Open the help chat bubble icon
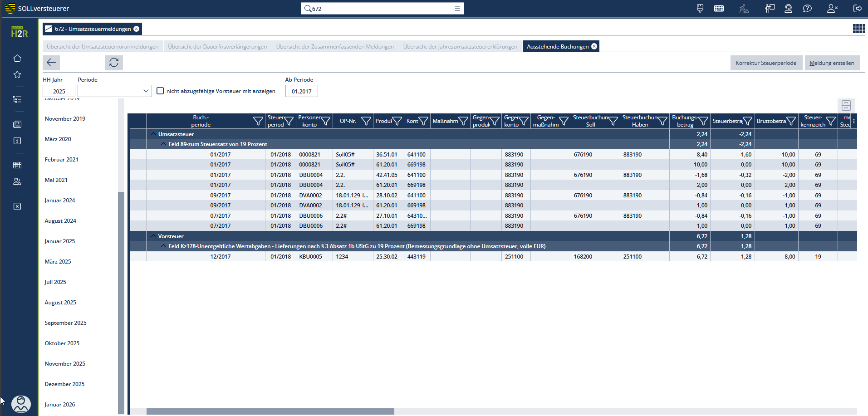This screenshot has width=868, height=416. (807, 9)
